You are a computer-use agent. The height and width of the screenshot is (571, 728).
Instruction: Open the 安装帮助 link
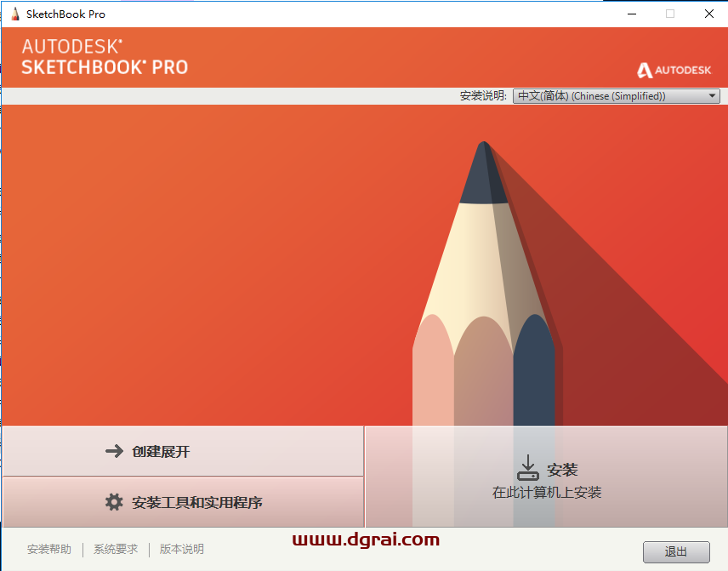[49, 549]
